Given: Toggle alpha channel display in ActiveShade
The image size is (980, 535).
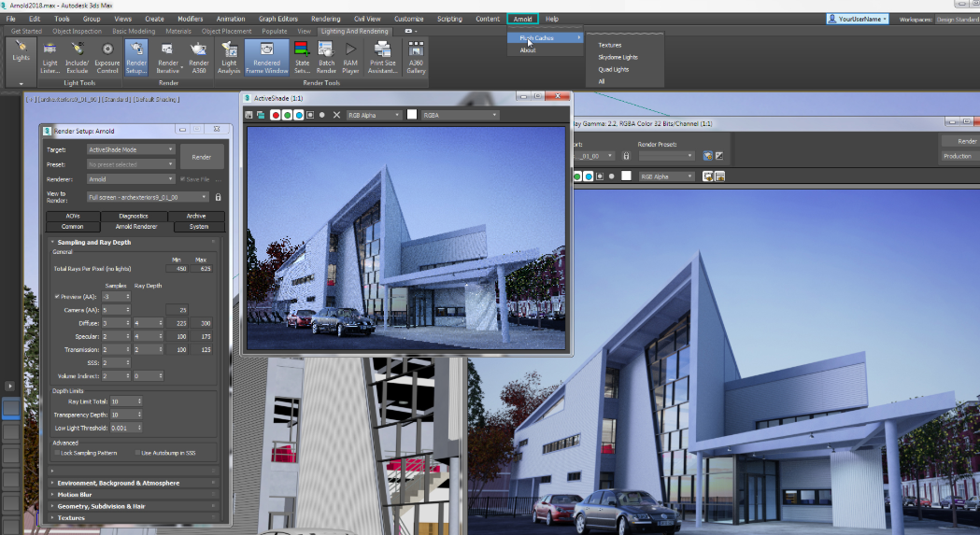Looking at the screenshot, I should 310,115.
